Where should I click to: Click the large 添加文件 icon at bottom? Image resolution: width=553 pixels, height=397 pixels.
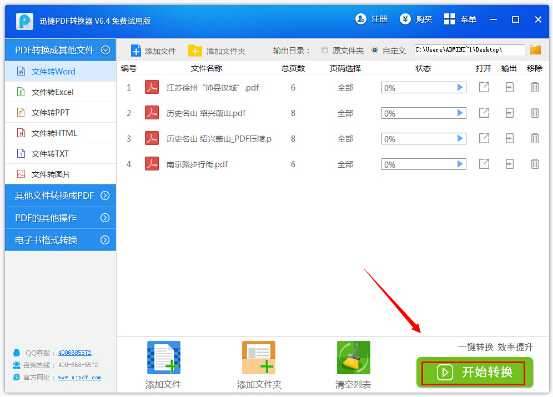tap(164, 358)
